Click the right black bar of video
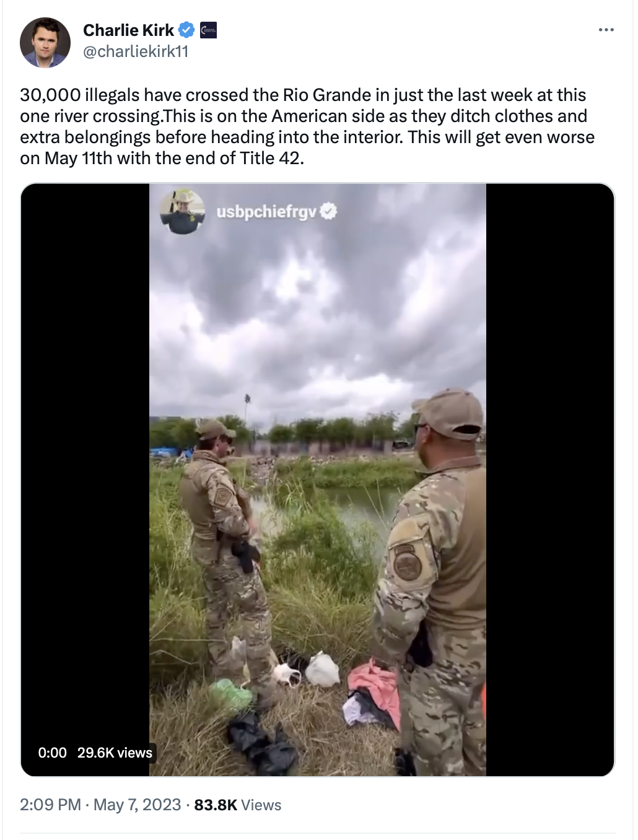This screenshot has width=638, height=840. 550,480
